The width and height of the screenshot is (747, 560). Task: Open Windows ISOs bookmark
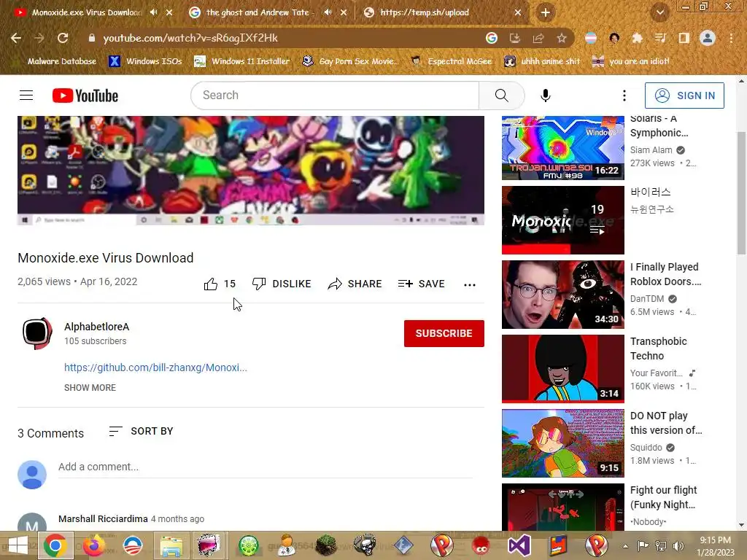click(145, 61)
